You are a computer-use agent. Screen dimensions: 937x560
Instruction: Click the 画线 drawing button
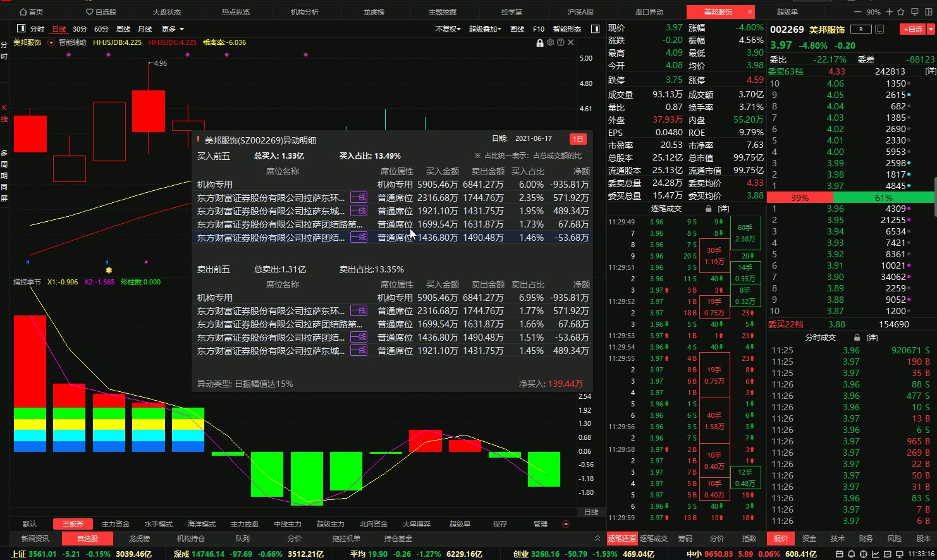tap(517, 29)
